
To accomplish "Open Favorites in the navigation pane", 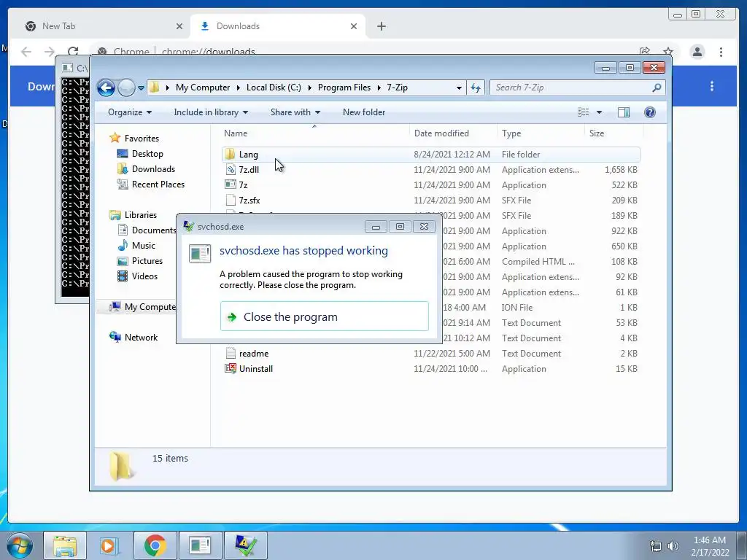I will coord(142,138).
